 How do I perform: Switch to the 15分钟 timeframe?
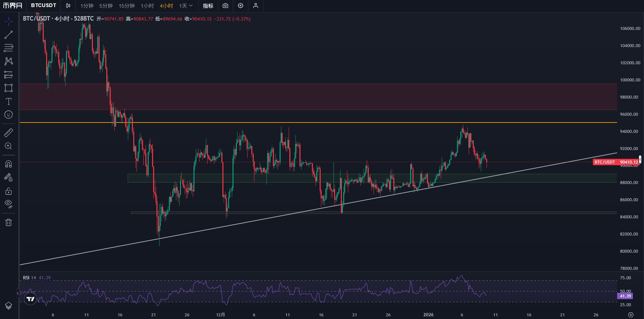(127, 6)
